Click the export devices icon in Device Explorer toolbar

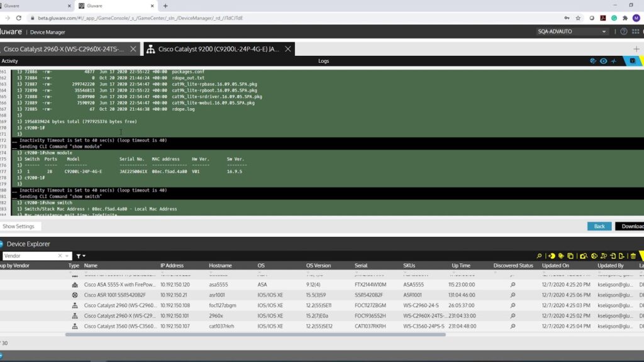point(621,256)
